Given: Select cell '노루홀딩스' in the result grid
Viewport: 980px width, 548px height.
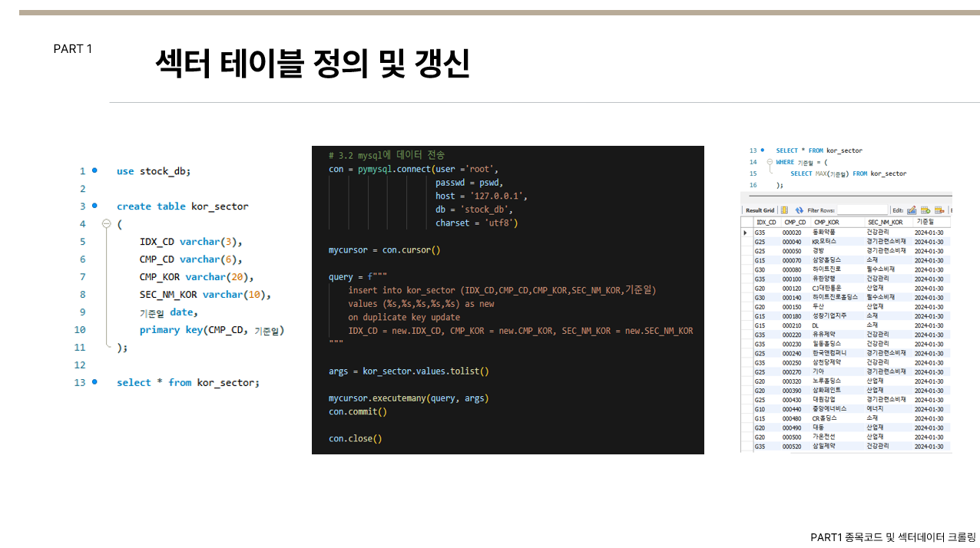Looking at the screenshot, I should point(826,381).
